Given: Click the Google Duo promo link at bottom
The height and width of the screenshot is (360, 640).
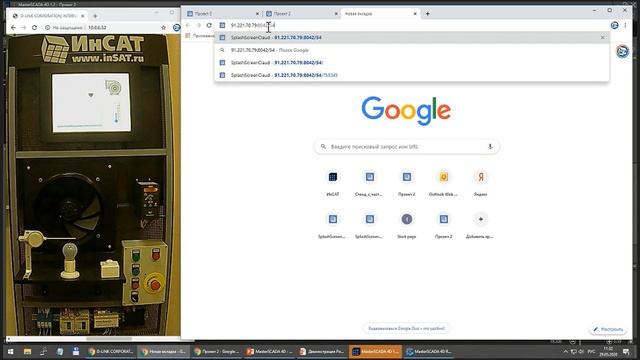Looking at the screenshot, I should [x=406, y=328].
